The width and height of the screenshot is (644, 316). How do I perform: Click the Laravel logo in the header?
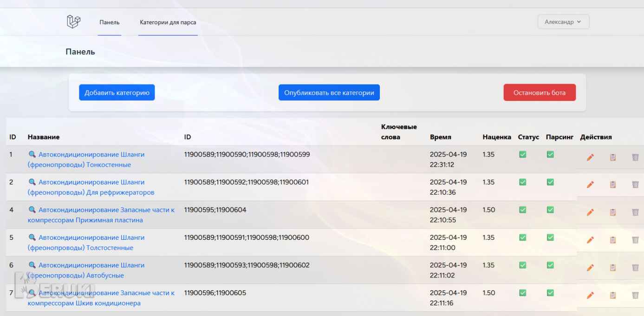pyautogui.click(x=74, y=21)
